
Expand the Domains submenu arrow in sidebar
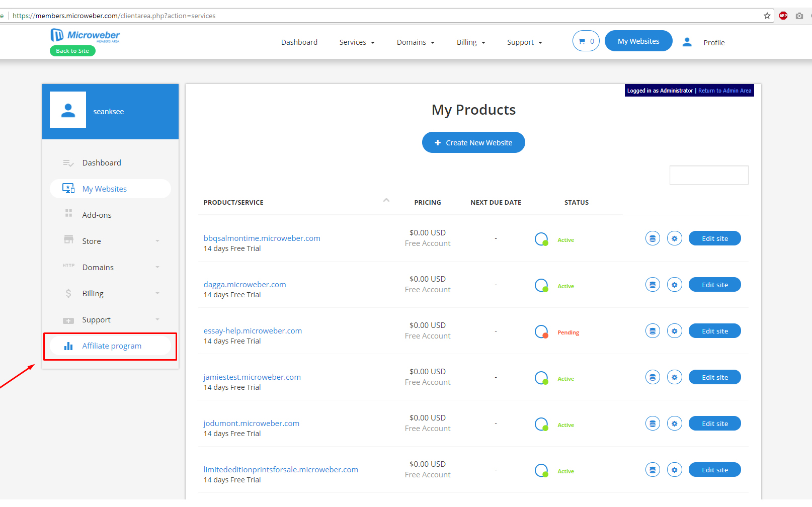coord(157,267)
